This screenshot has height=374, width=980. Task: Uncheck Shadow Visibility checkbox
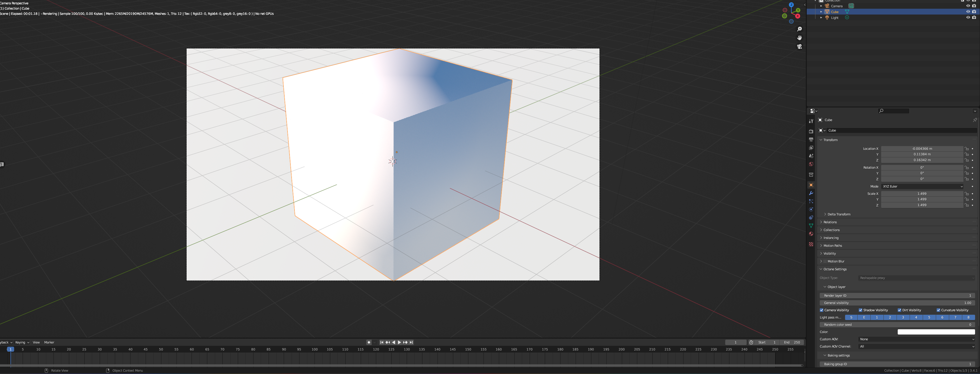(x=860, y=310)
